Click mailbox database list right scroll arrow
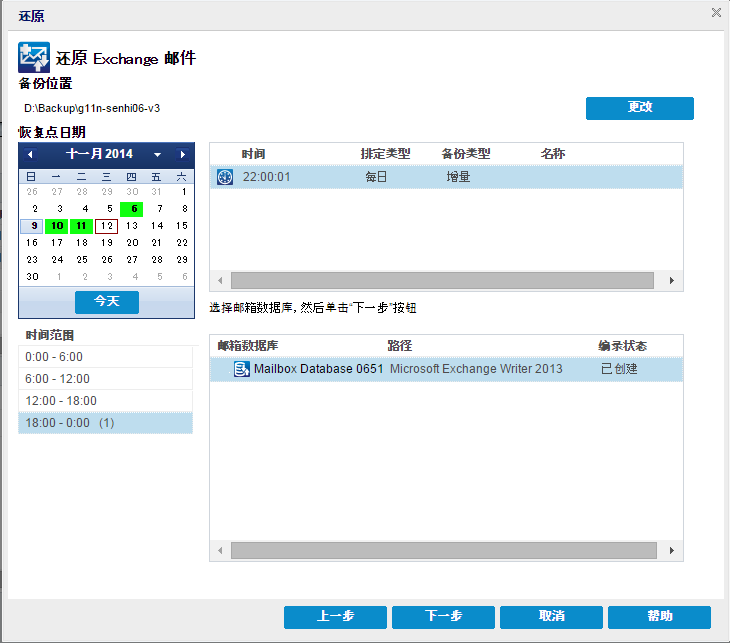Screen dimensions: 730x643 [671, 551]
